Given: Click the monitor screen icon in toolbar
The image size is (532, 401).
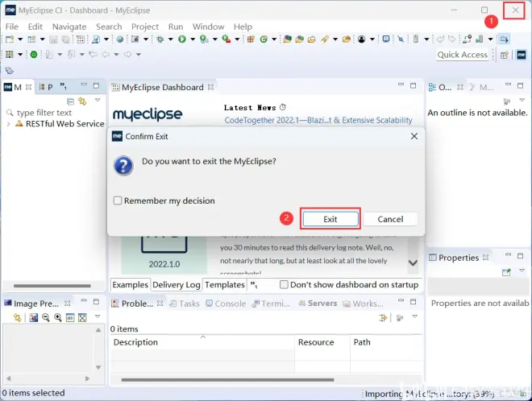Looking at the screenshot, I should point(386,39).
